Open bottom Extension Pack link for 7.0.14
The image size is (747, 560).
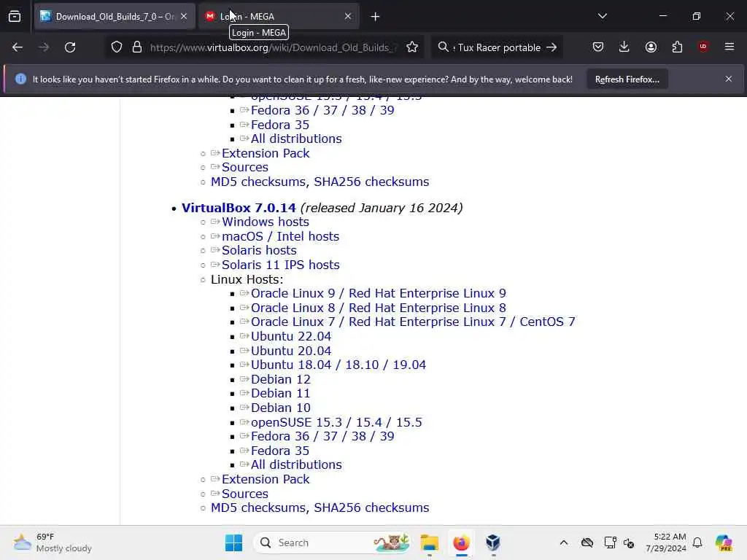coord(266,480)
